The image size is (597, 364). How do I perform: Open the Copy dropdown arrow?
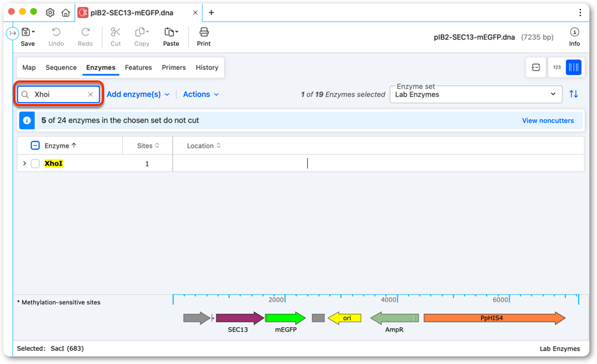[x=148, y=32]
